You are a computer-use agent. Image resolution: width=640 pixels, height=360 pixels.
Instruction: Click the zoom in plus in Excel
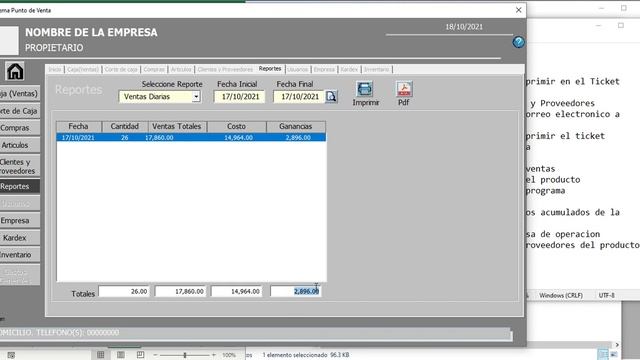coord(213,355)
